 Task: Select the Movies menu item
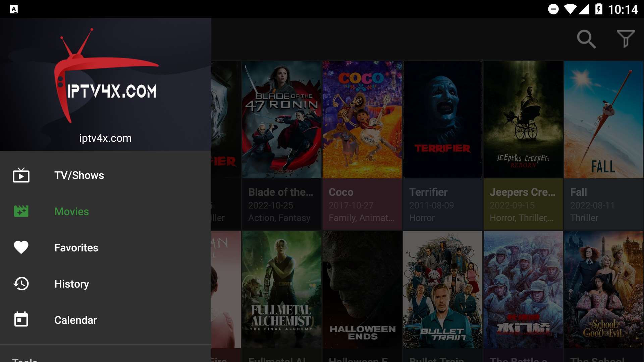tap(71, 212)
